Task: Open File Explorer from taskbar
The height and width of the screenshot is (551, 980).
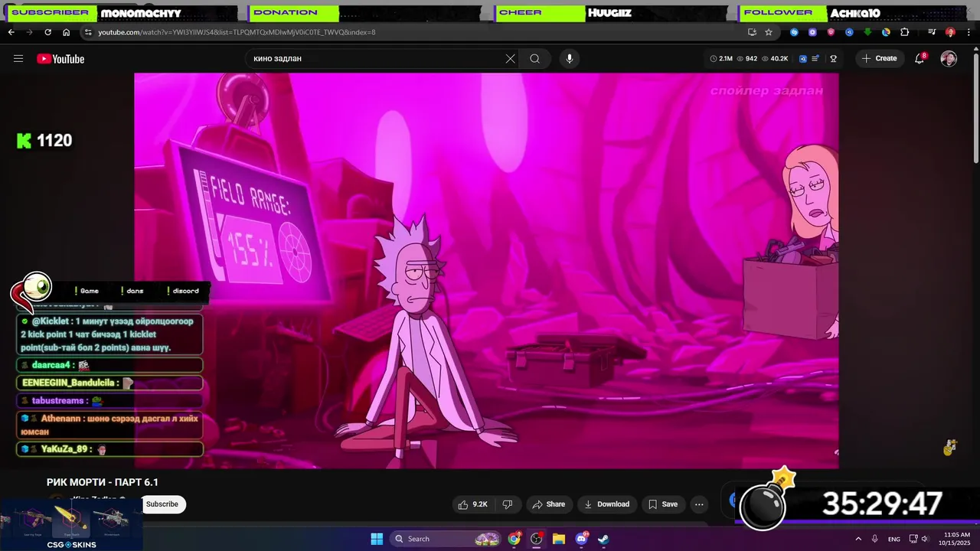Action: coord(559,539)
